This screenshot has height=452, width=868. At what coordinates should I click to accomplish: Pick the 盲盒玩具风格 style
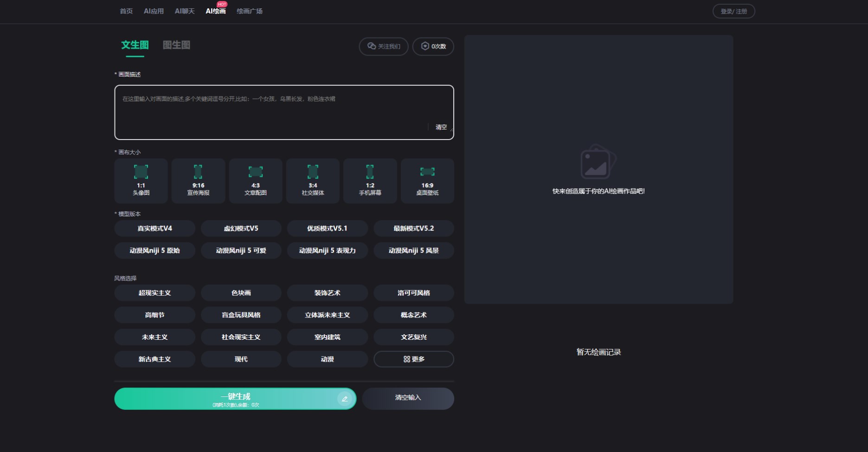pyautogui.click(x=241, y=315)
